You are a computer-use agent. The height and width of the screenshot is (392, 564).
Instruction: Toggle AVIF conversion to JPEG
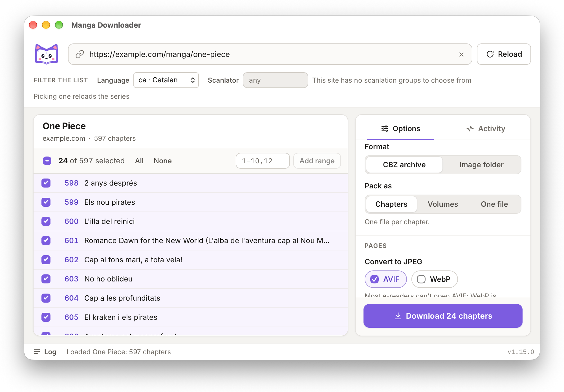coord(385,279)
